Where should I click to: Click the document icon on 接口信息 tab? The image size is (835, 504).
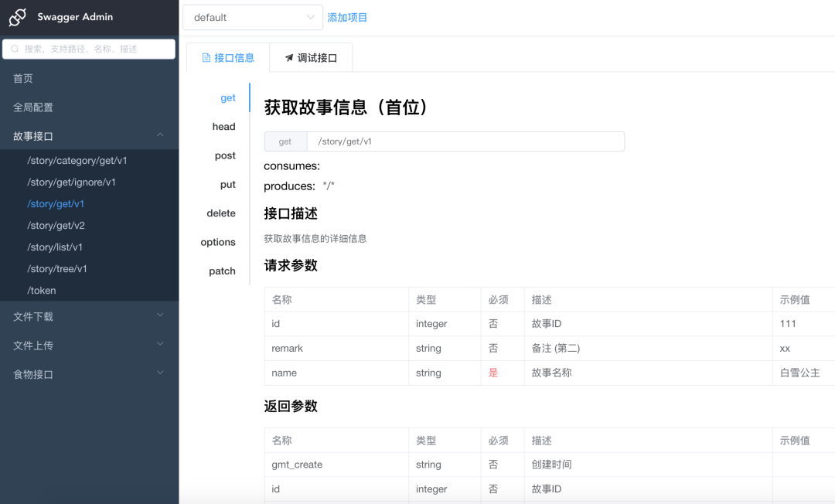click(206, 58)
